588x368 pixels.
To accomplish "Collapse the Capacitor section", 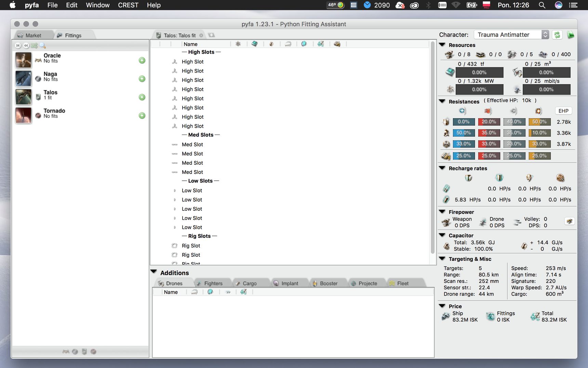I will click(442, 235).
